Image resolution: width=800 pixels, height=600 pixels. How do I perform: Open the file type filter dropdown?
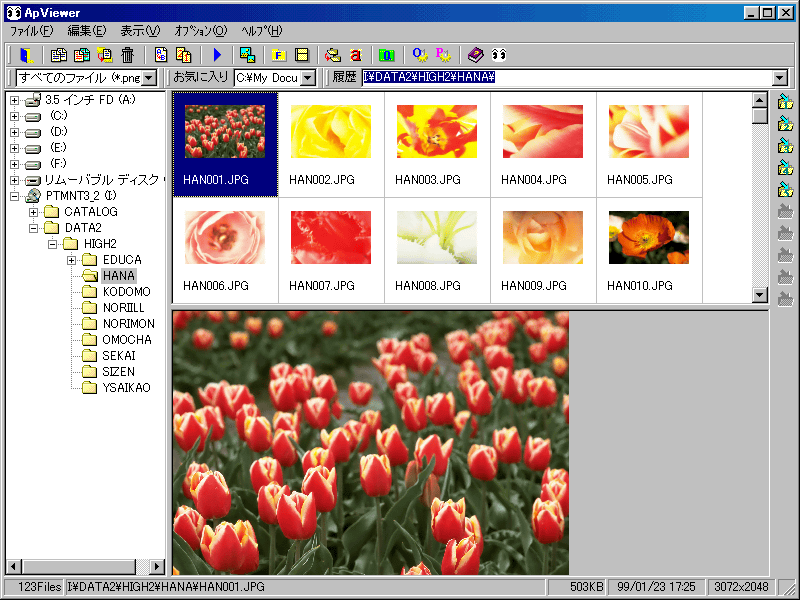point(149,78)
